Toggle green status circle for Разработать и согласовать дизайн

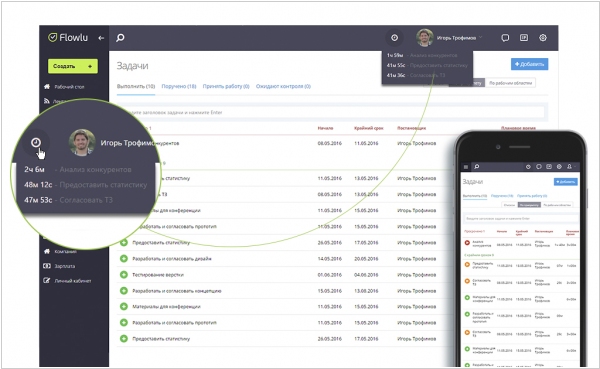(x=124, y=258)
